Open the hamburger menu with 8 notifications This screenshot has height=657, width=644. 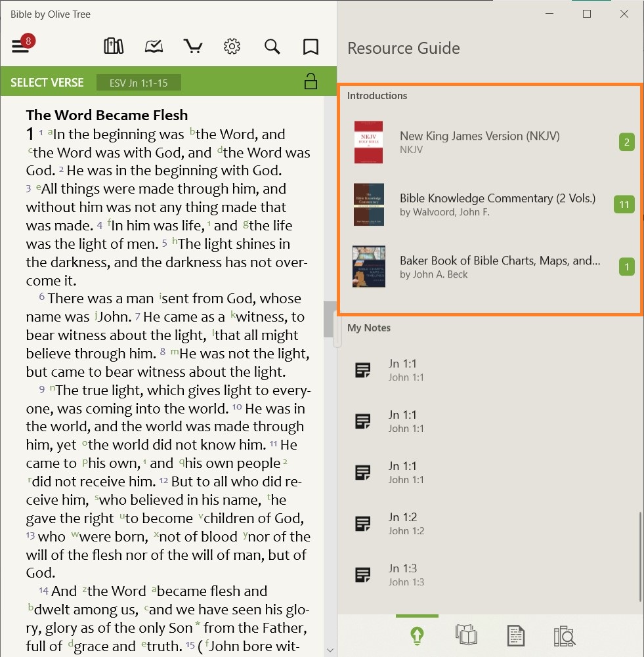[x=23, y=43]
